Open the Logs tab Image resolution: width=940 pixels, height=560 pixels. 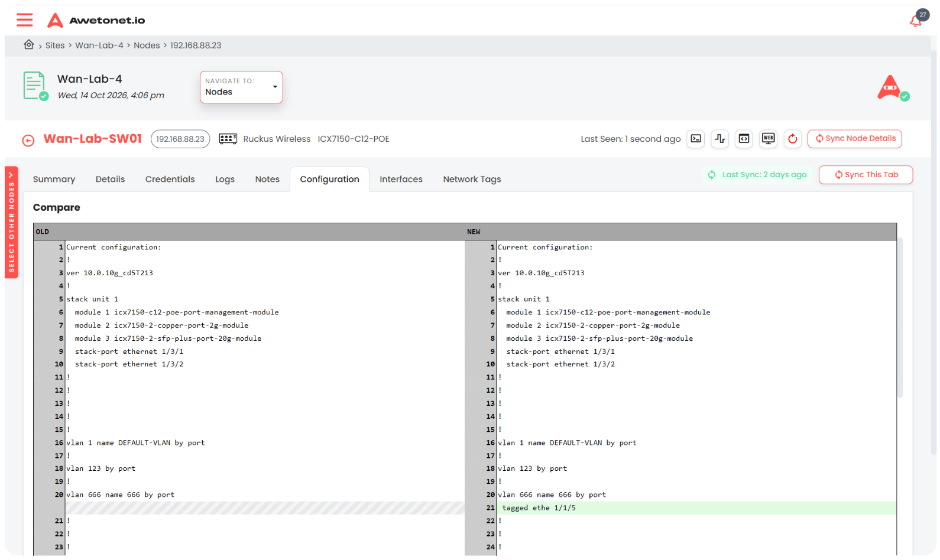[x=225, y=180]
